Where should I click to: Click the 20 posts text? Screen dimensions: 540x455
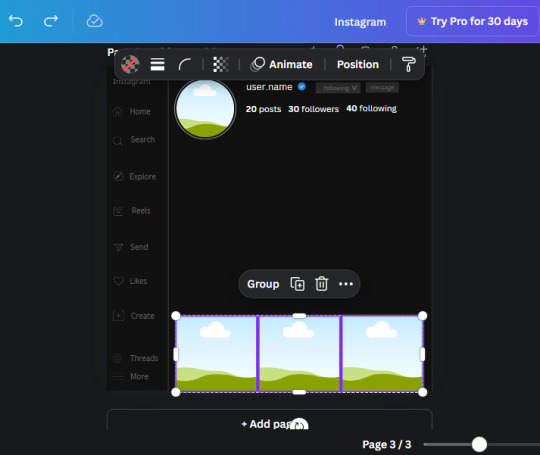[x=263, y=109]
